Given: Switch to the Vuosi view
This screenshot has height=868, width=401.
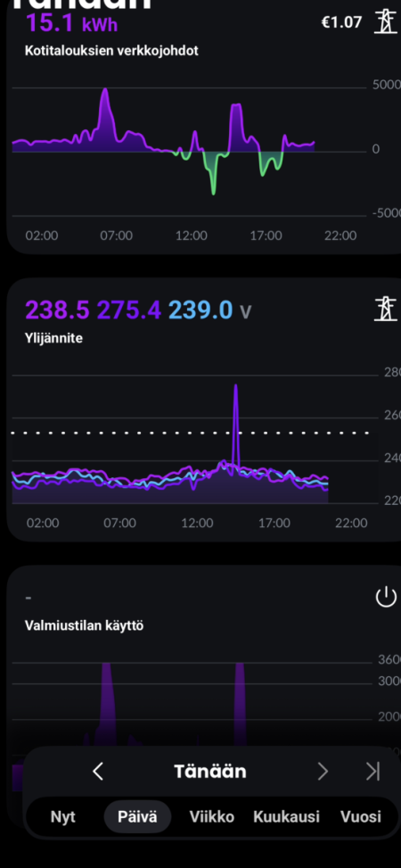Looking at the screenshot, I should coord(361,816).
